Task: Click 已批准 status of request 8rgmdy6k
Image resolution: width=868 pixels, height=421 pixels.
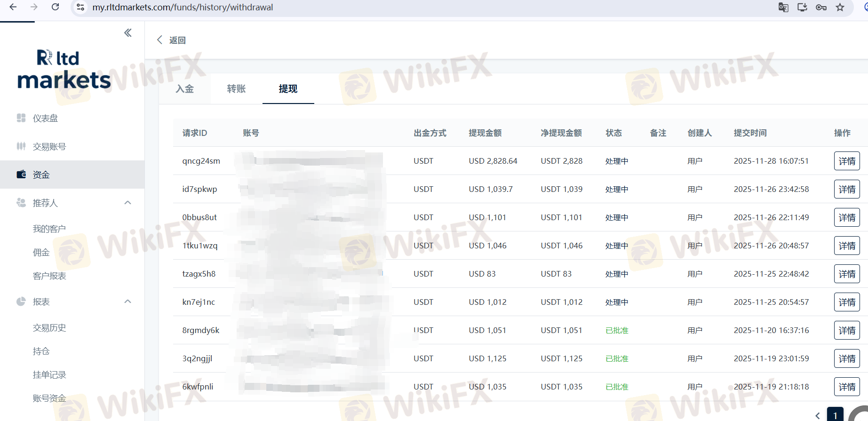Action: coord(617,330)
